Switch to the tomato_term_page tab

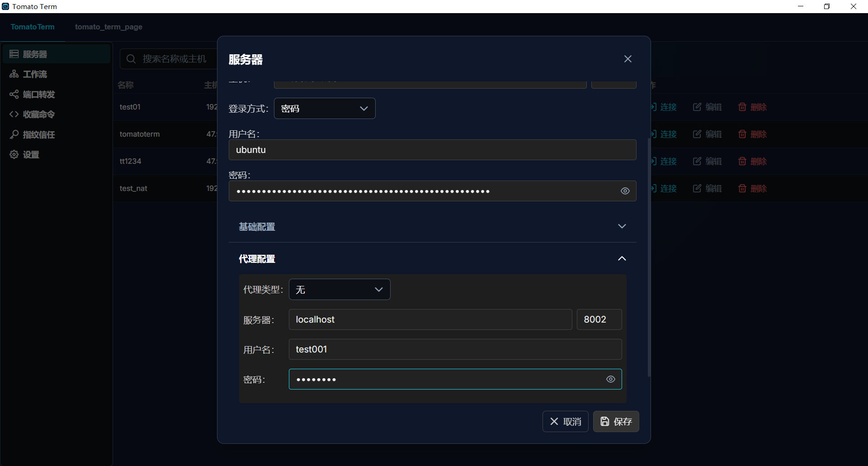click(108, 27)
